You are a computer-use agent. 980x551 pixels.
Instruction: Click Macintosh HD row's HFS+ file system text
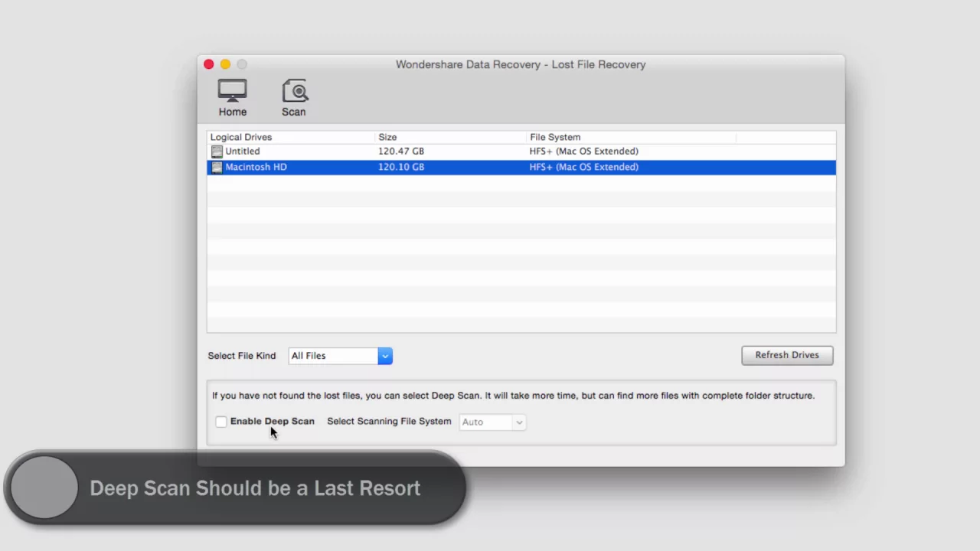[583, 167]
